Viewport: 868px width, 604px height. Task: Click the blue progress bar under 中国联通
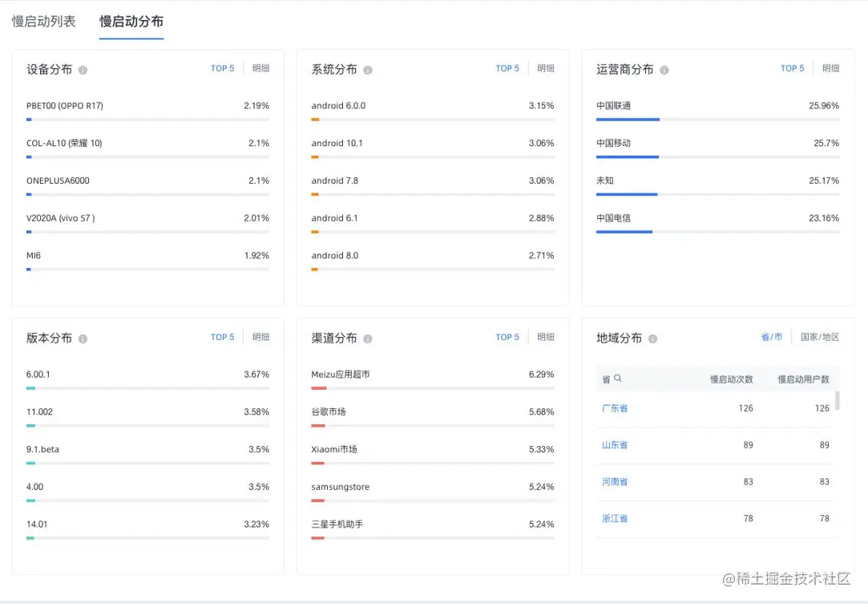[628, 120]
